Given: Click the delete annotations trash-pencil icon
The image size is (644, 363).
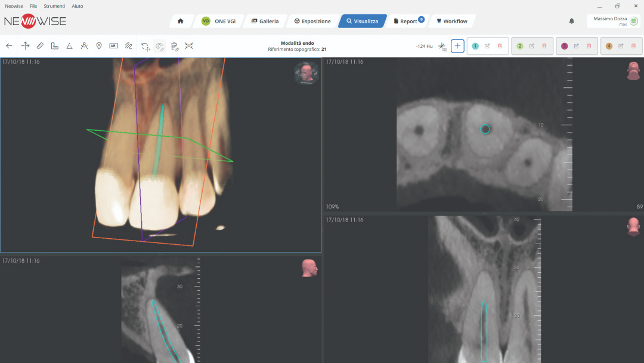Looking at the screenshot, I should pos(175,47).
